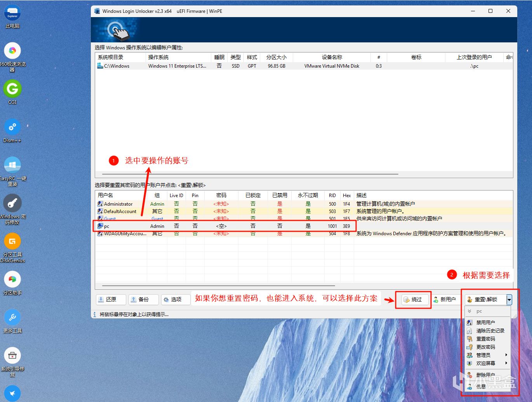Click the 还原 restore button
The height and width of the screenshot is (402, 532).
click(111, 299)
